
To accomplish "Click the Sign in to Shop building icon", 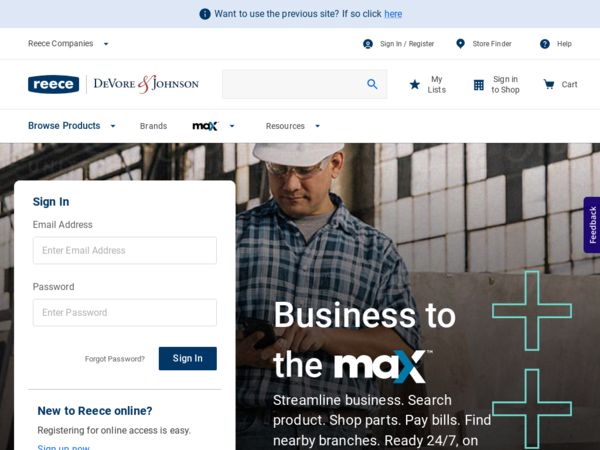I will 479,85.
